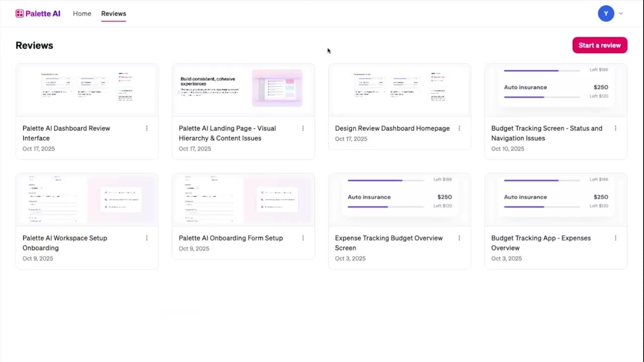Click the kebab menu on Palette AI Dashboard Review Interface

[x=146, y=128]
